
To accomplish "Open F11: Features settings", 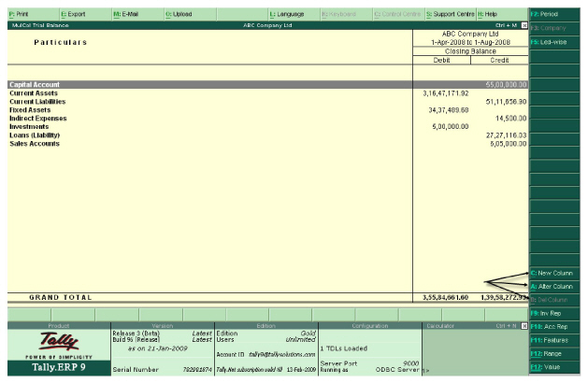I will point(554,340).
